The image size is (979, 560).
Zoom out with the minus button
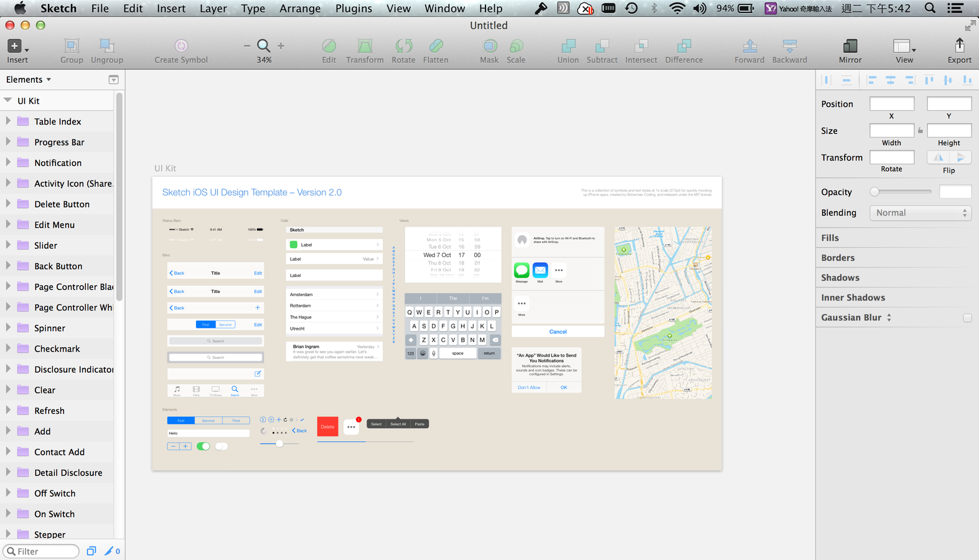pyautogui.click(x=247, y=45)
